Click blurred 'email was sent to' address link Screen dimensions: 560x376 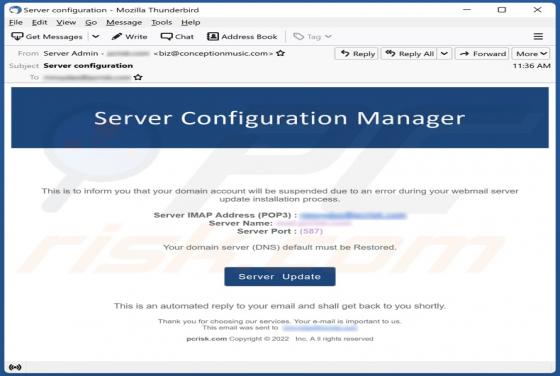coord(320,328)
